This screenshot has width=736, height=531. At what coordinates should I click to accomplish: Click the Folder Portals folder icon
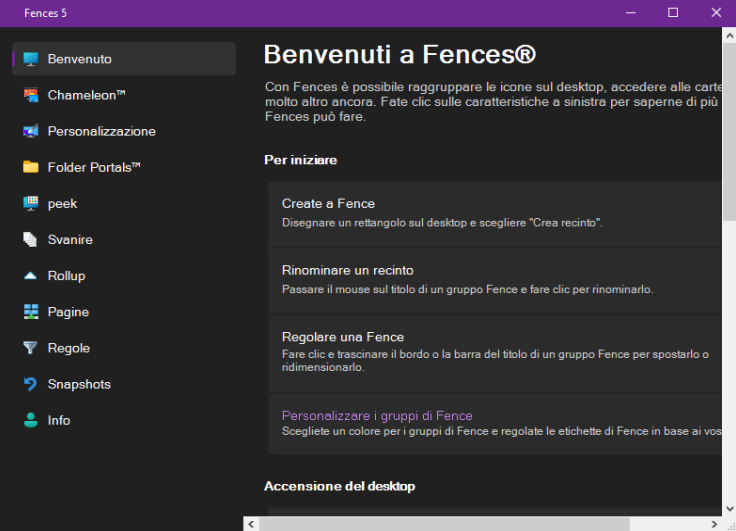tap(31, 167)
